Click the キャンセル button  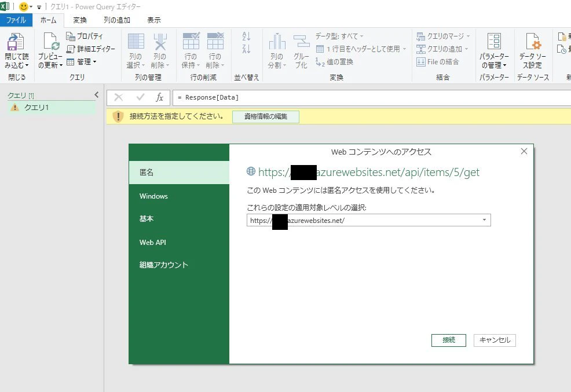495,340
